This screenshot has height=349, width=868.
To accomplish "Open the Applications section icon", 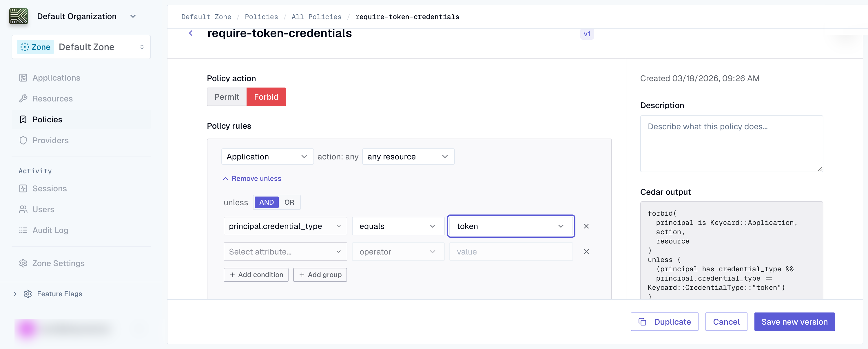I will (x=23, y=78).
